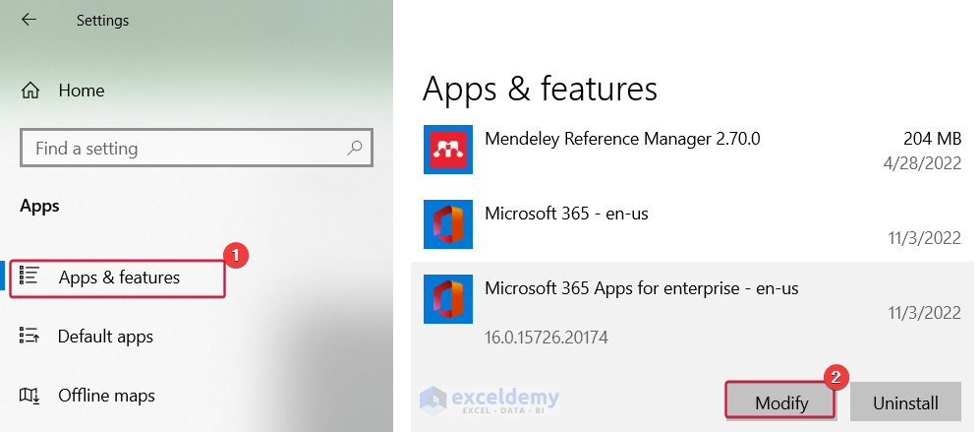
Task: Open Apps & features section
Action: click(118, 278)
